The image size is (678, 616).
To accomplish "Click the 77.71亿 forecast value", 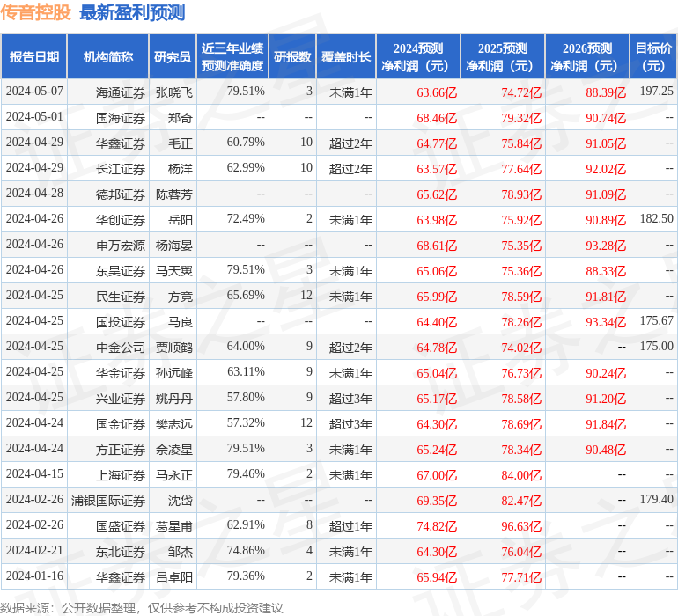I will tap(521, 576).
